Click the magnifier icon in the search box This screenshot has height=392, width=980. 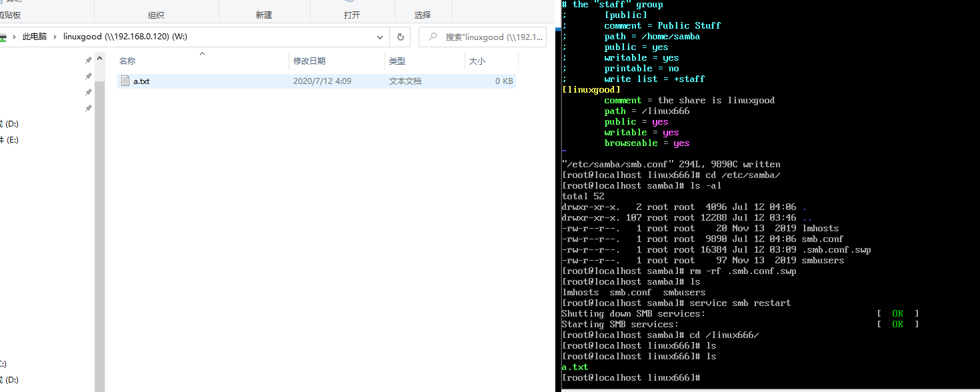(433, 37)
